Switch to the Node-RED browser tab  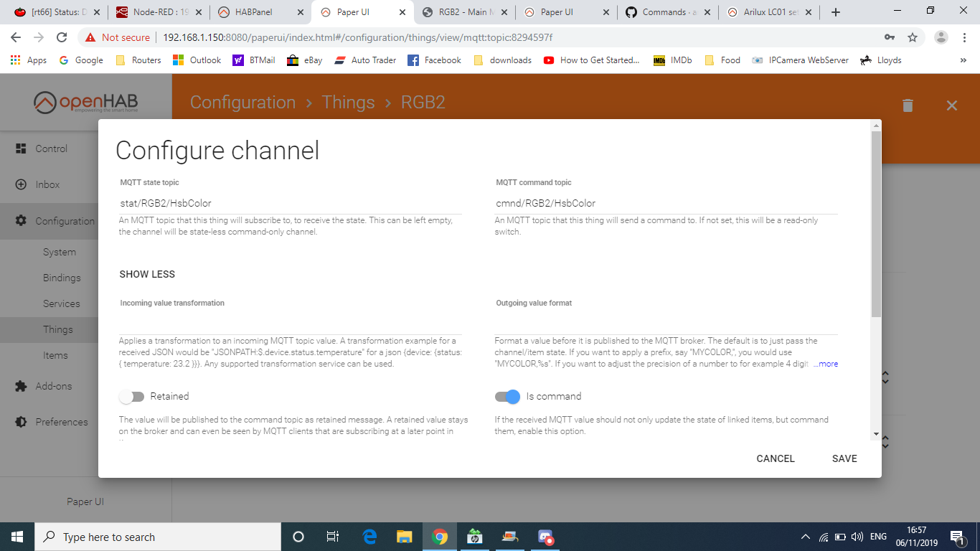coord(159,12)
